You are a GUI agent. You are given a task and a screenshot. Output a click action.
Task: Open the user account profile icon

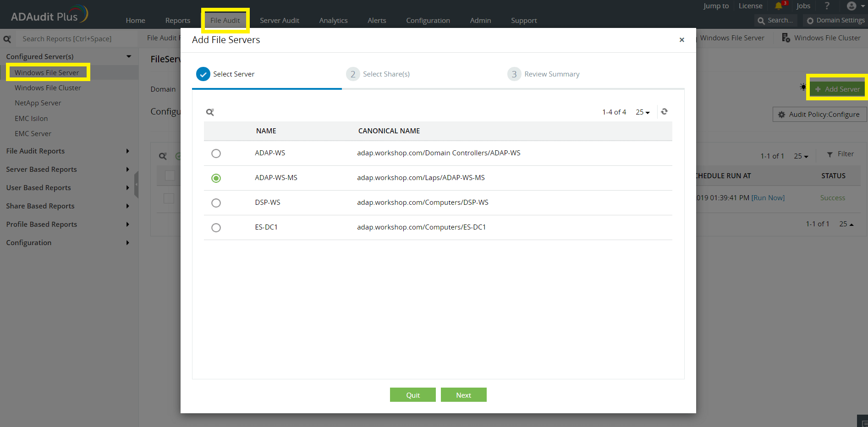(852, 6)
